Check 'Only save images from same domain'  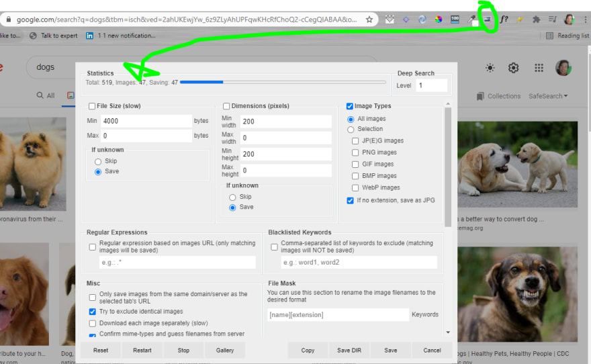tap(93, 298)
